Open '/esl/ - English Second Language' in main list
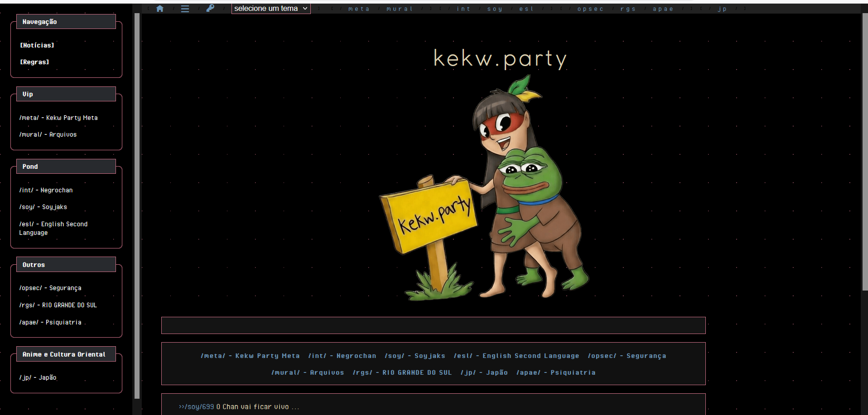This screenshot has width=868, height=415. click(x=516, y=356)
